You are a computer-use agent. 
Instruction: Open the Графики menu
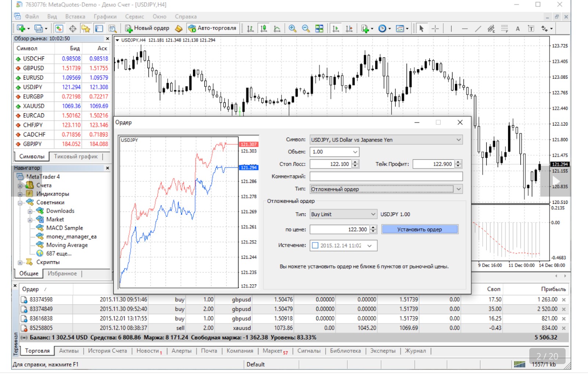point(105,17)
